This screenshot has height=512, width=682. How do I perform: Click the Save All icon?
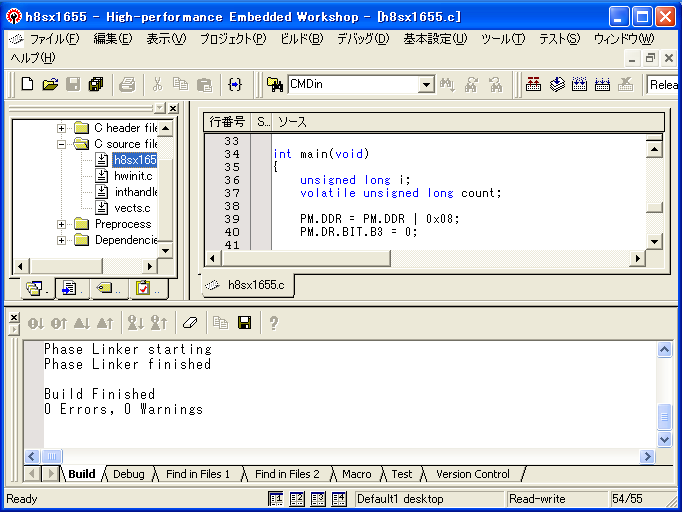96,84
